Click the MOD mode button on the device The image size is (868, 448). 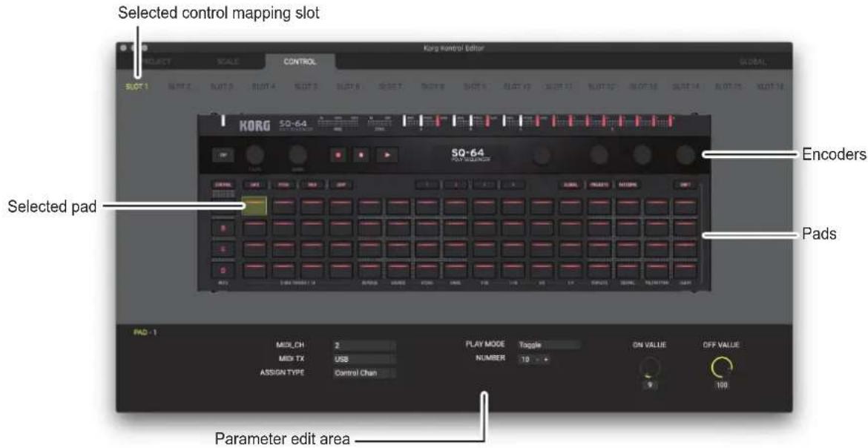(x=312, y=185)
